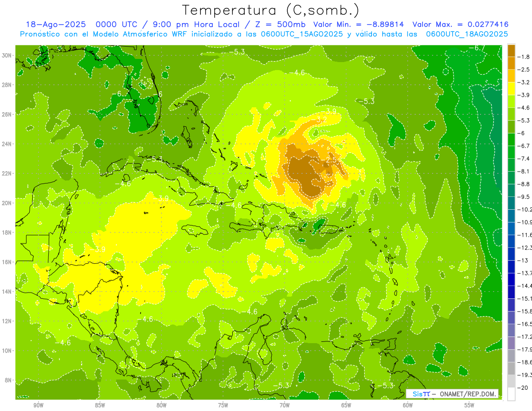The width and height of the screenshot is (532, 411).
Task: Click the 'ONAMET/REP.DOM.' credit label
Action: pyautogui.click(x=468, y=394)
